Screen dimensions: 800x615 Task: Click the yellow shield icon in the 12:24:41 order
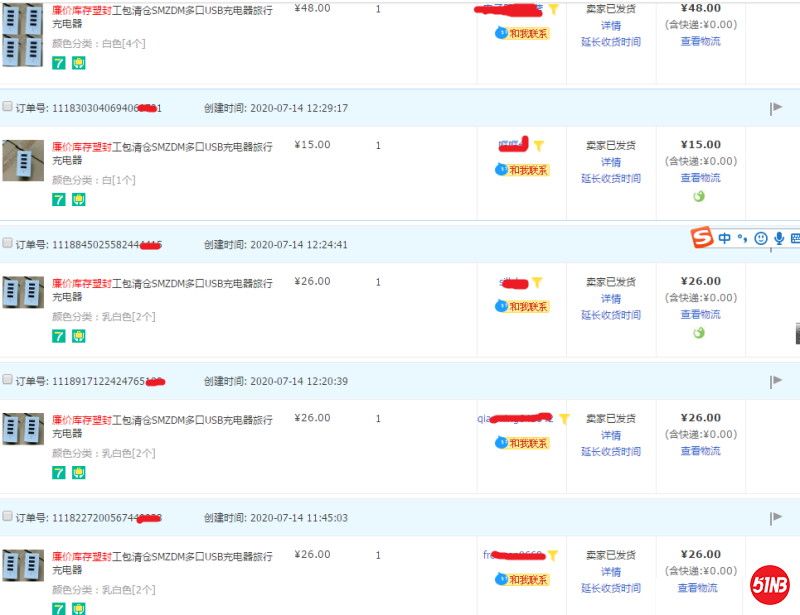click(x=78, y=336)
